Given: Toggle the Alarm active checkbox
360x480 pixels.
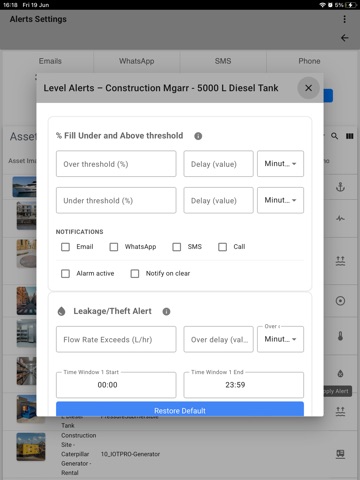Looking at the screenshot, I should 65,274.
